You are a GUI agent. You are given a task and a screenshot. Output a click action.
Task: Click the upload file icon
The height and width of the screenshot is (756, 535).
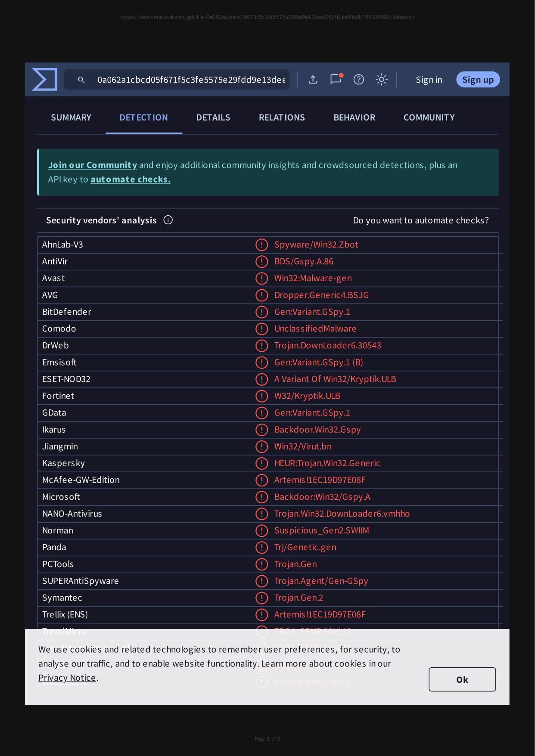[x=313, y=80]
